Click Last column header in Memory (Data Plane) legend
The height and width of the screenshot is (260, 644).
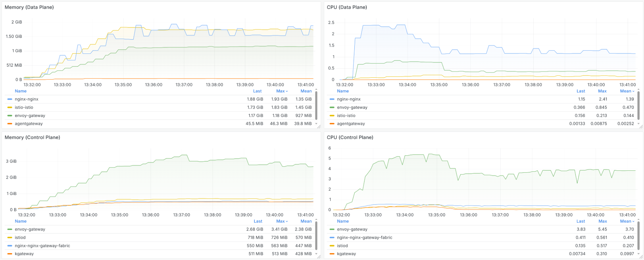click(257, 91)
